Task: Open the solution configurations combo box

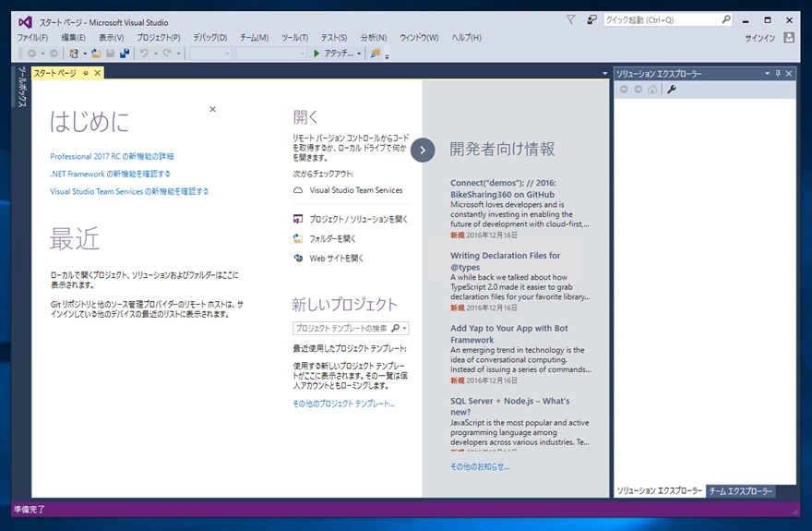Action: tap(210, 54)
